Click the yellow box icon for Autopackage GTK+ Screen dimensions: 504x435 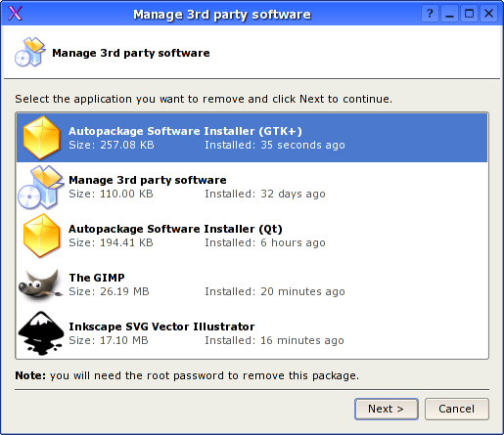(41, 138)
